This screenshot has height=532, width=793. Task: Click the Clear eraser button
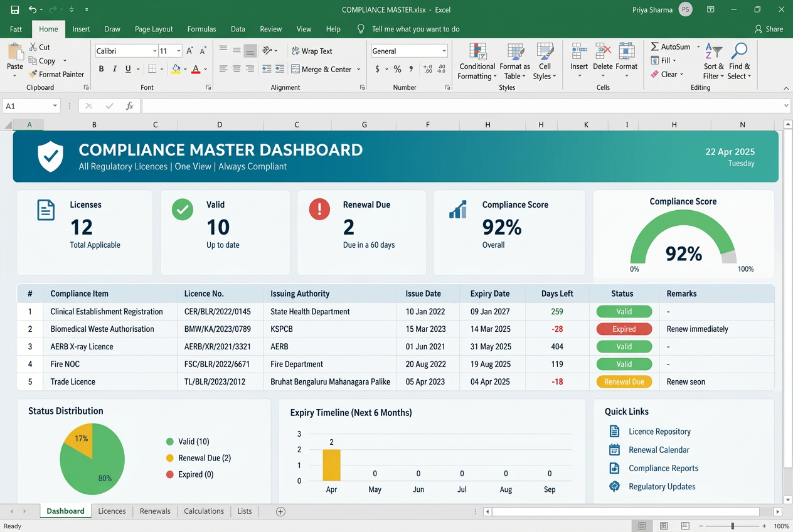pyautogui.click(x=668, y=74)
